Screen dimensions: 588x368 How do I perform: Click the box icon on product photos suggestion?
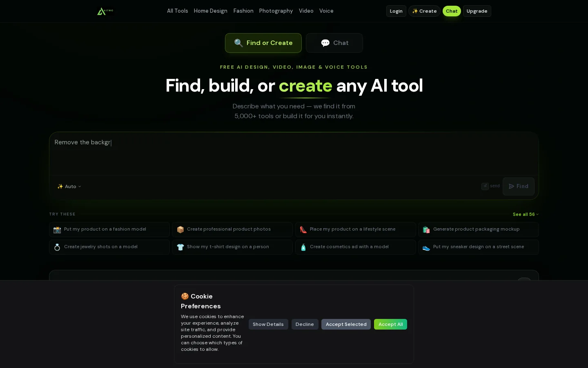180,230
